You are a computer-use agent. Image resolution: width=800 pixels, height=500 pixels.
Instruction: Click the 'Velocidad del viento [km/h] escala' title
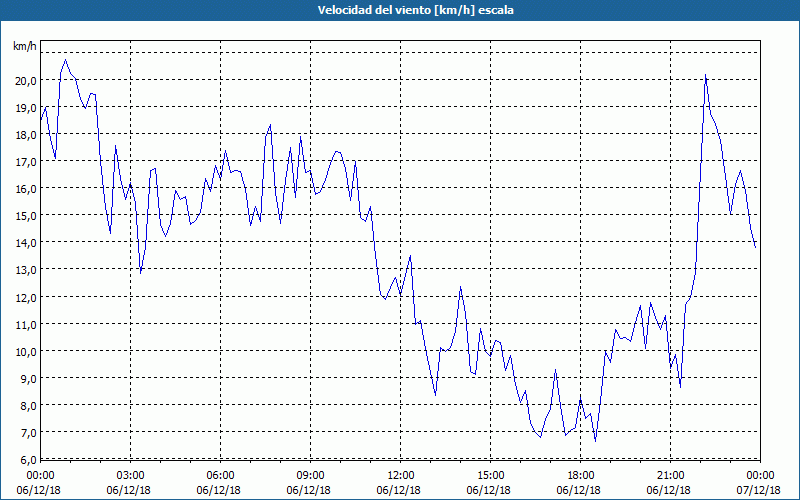pyautogui.click(x=415, y=10)
